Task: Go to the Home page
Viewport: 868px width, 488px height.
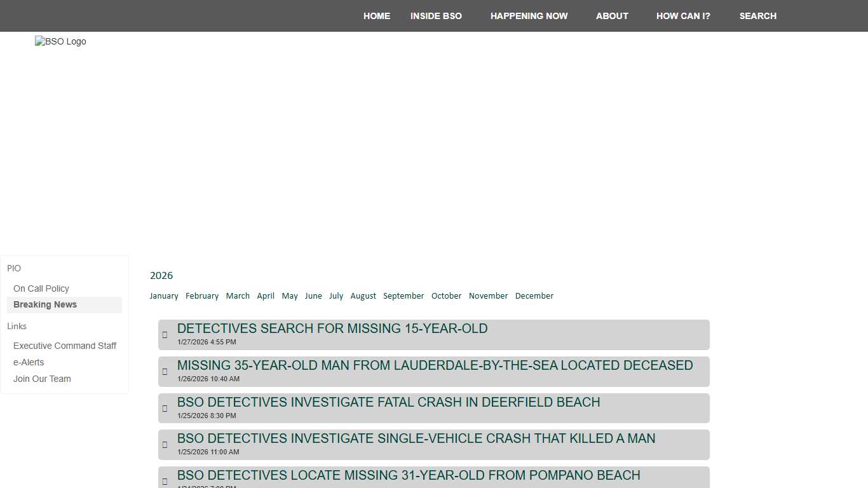Action: point(377,16)
